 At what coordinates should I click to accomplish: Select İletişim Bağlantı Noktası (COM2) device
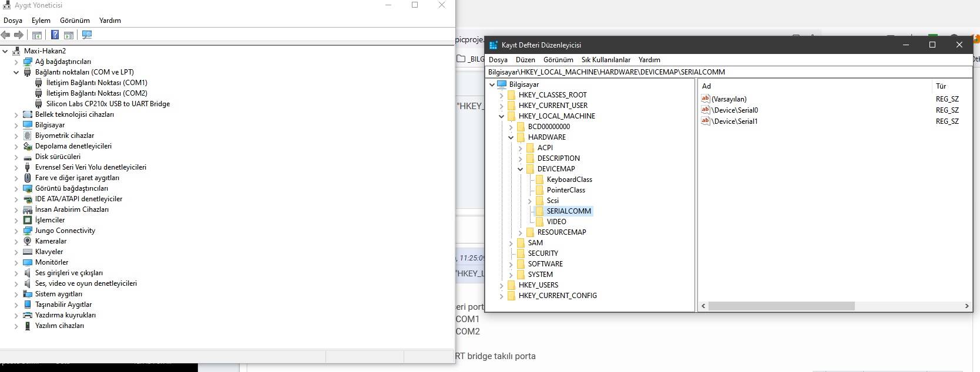point(97,93)
